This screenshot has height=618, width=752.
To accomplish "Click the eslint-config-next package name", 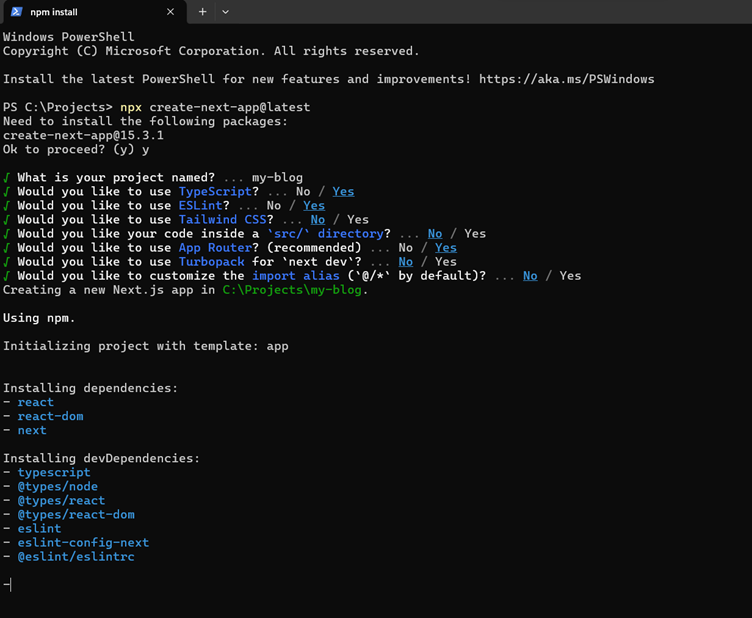I will 83,543.
